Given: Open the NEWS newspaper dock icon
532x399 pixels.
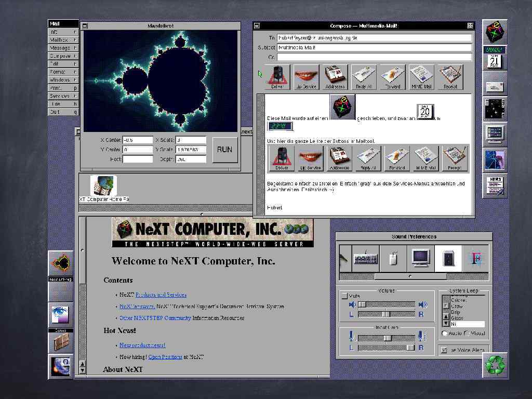Looking at the screenshot, I should tap(495, 185).
